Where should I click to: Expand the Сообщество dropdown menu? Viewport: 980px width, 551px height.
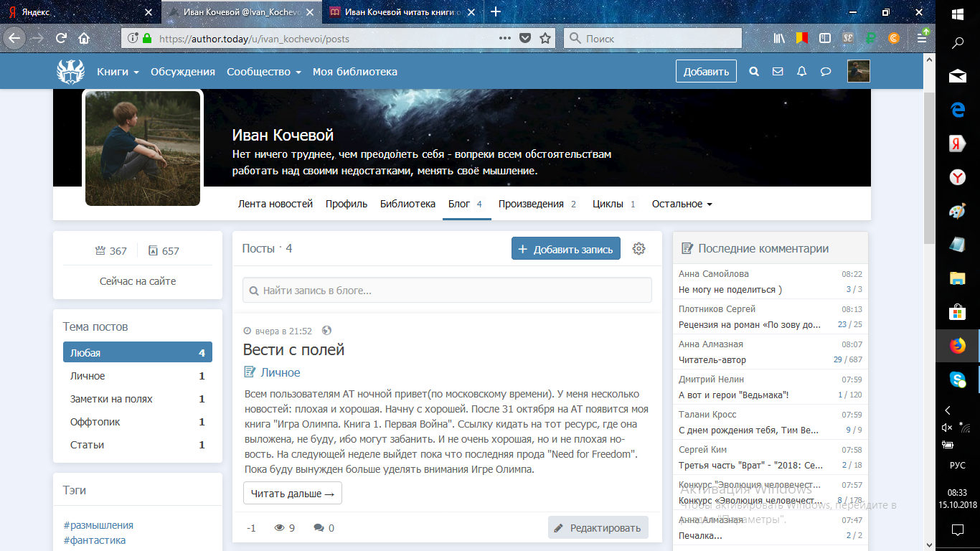tap(263, 72)
